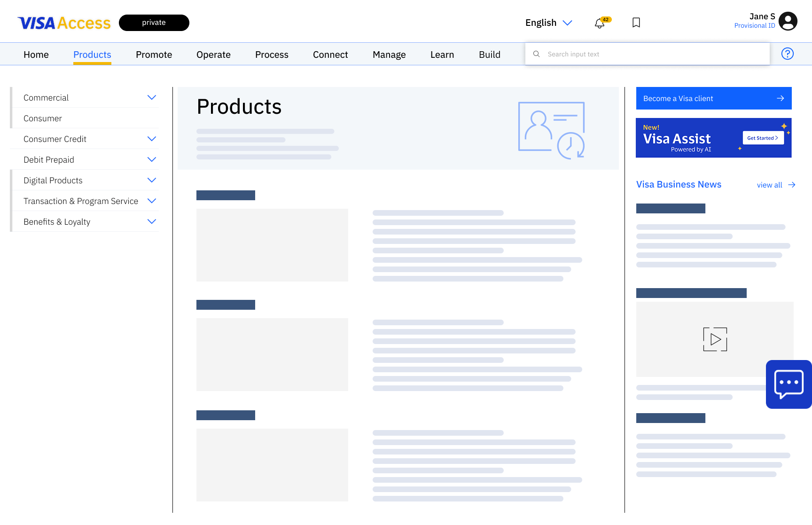Select Consumer in the sidebar
This screenshot has height=525, width=812.
pyautogui.click(x=43, y=118)
